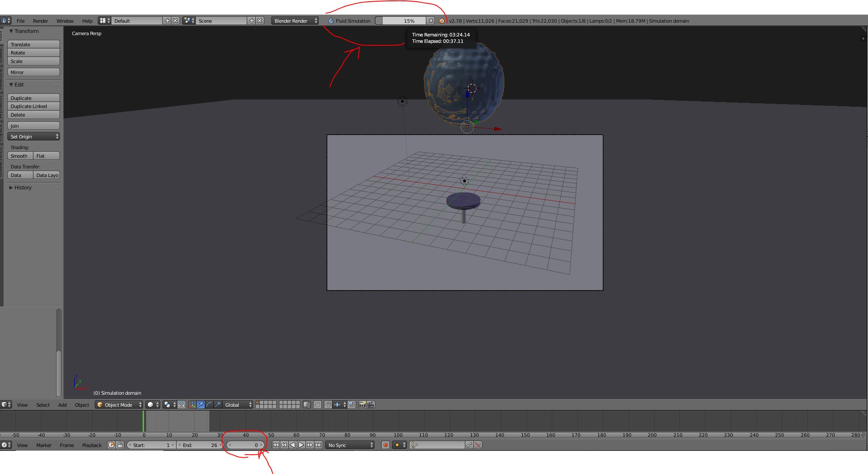
Task: Jump to the end frame
Action: pos(319,445)
